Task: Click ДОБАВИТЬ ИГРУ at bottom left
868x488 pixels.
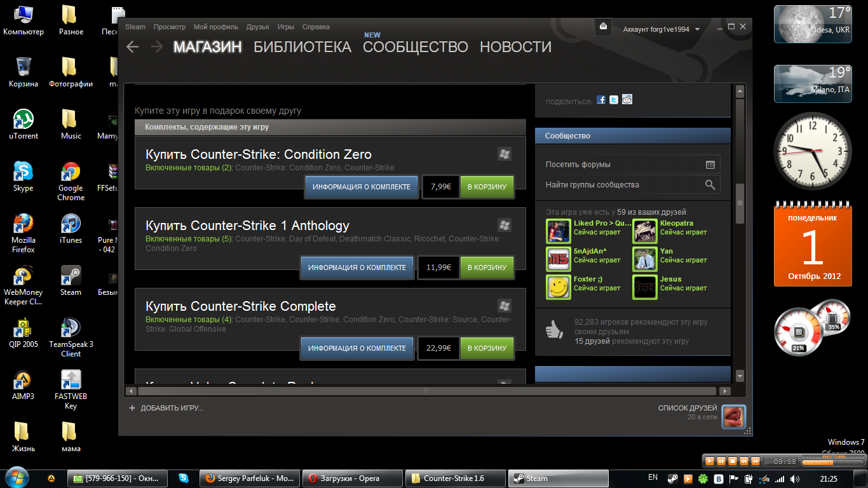Action: [x=172, y=408]
